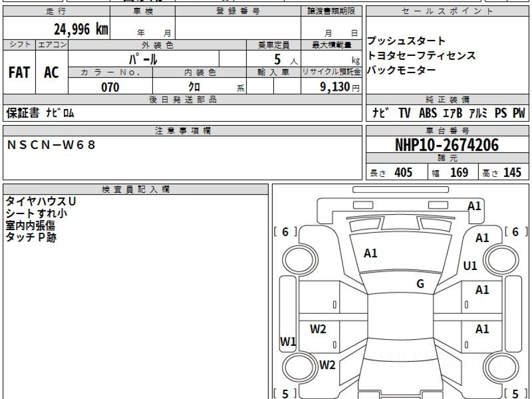
Task: Click the 室内内張傷 inspector note
Action: pyautogui.click(x=31, y=225)
